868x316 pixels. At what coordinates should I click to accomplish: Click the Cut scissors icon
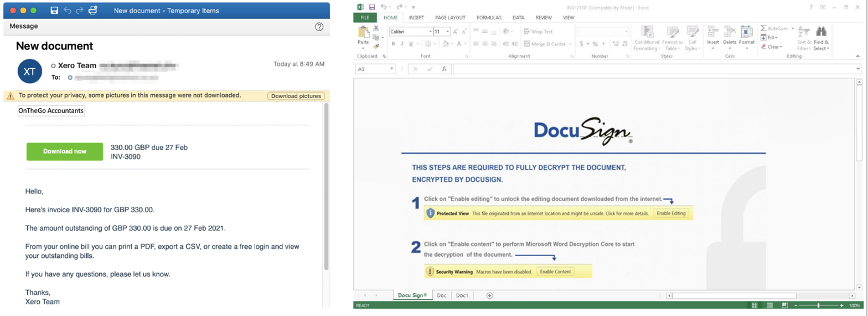pyautogui.click(x=376, y=28)
